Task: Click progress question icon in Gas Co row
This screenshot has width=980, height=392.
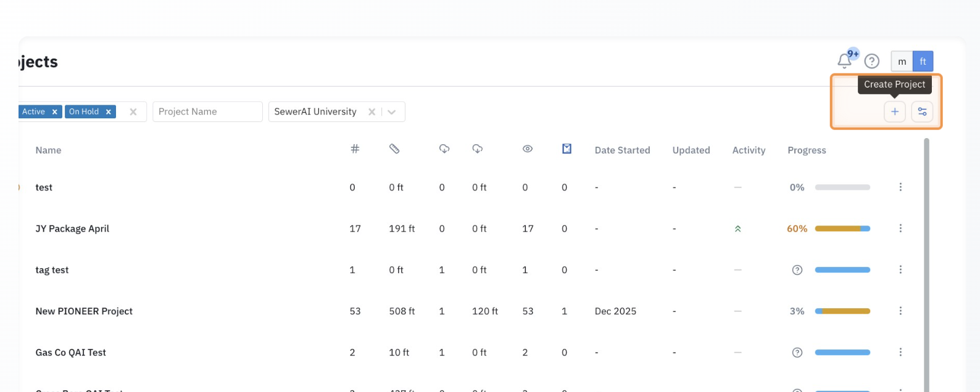Action: click(x=797, y=353)
